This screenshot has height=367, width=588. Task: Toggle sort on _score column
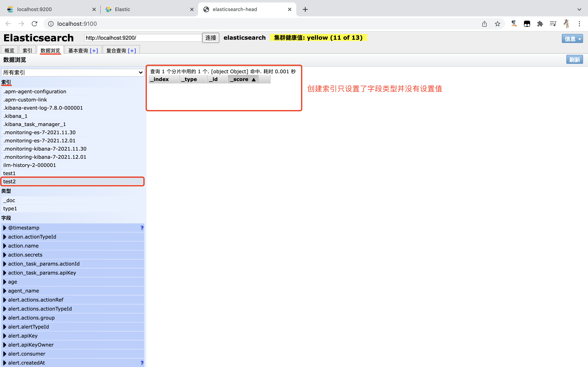243,79
